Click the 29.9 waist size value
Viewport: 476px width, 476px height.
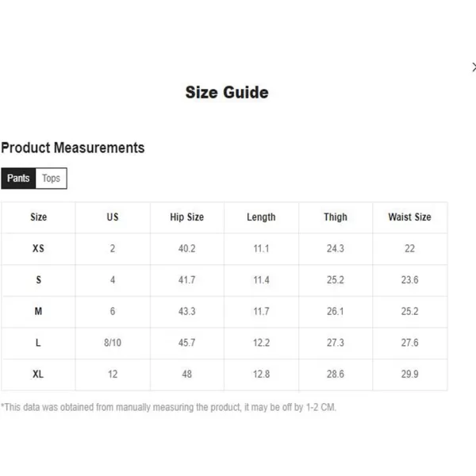click(x=409, y=374)
